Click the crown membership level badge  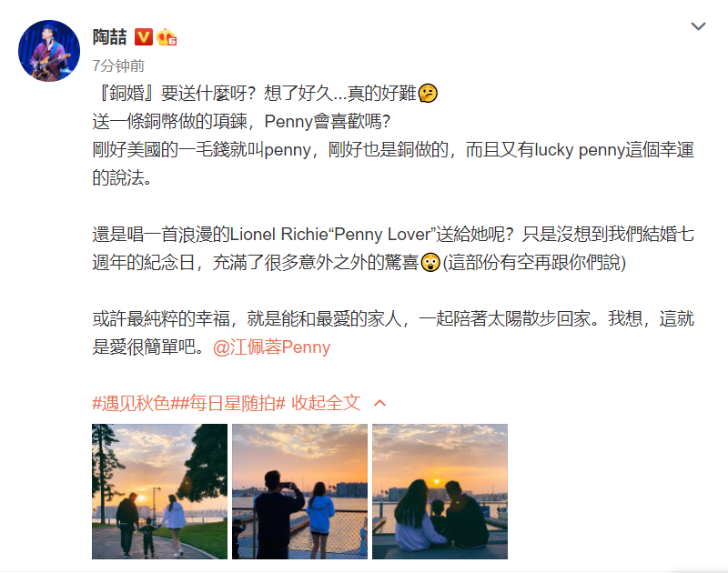pyautogui.click(x=167, y=37)
